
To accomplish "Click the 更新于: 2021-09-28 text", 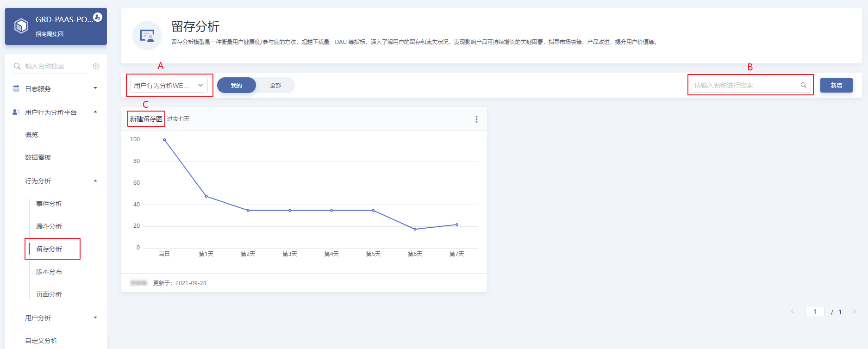I will 180,283.
